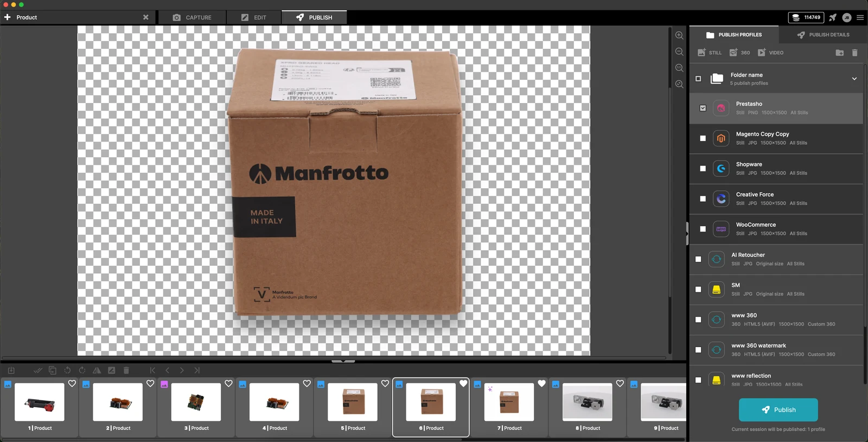Select the Creative Force publish profile
Viewport: 868px width, 442px height.
776,199
